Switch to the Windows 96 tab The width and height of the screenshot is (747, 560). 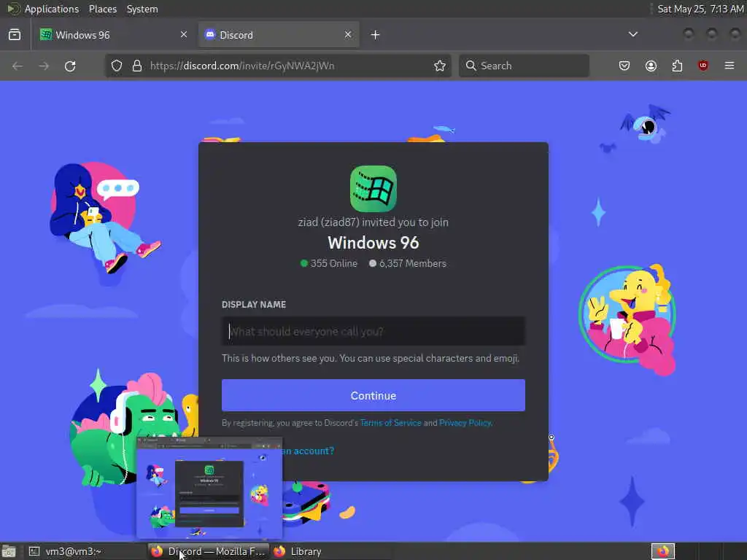click(115, 35)
